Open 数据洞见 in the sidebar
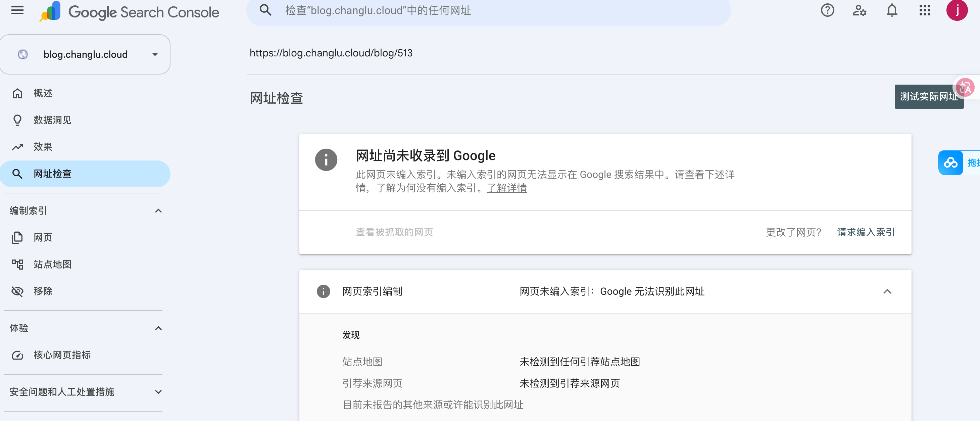The image size is (980, 421). (x=85, y=120)
